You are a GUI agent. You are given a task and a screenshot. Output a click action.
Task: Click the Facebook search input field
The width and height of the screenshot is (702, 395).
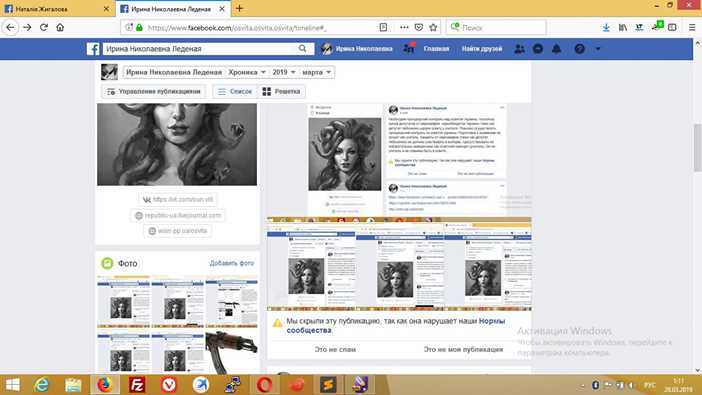[201, 48]
